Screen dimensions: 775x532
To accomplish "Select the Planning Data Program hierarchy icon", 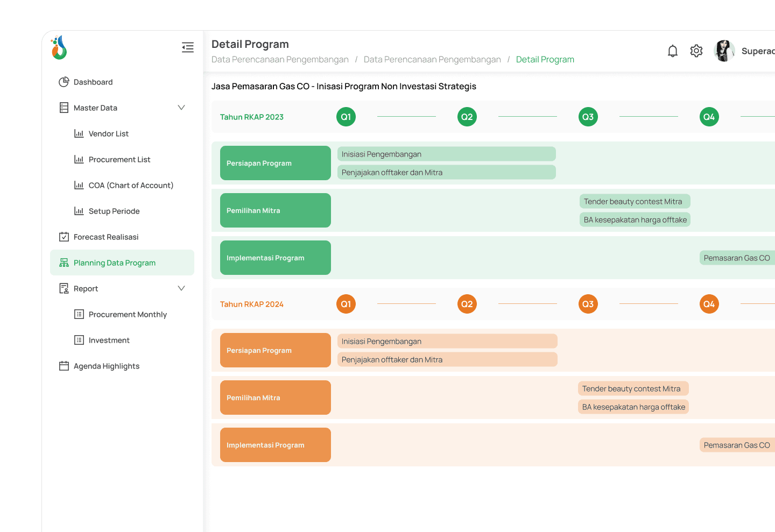I will coord(64,263).
